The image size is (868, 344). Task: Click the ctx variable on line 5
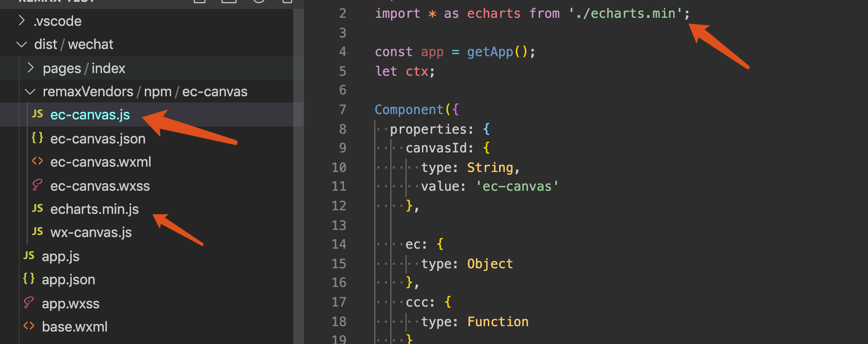pos(417,71)
